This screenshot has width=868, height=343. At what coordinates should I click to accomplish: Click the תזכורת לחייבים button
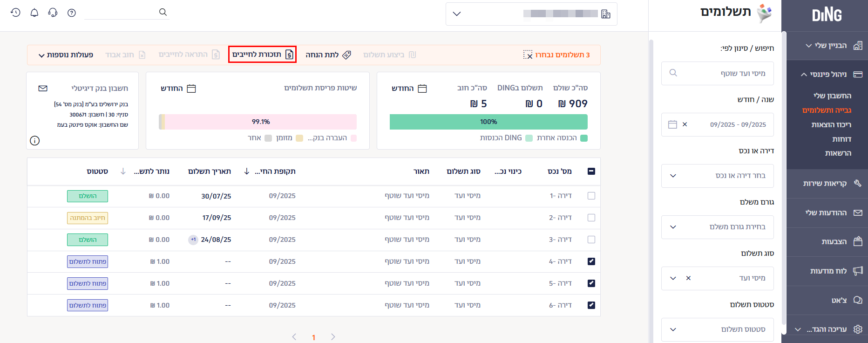point(262,55)
